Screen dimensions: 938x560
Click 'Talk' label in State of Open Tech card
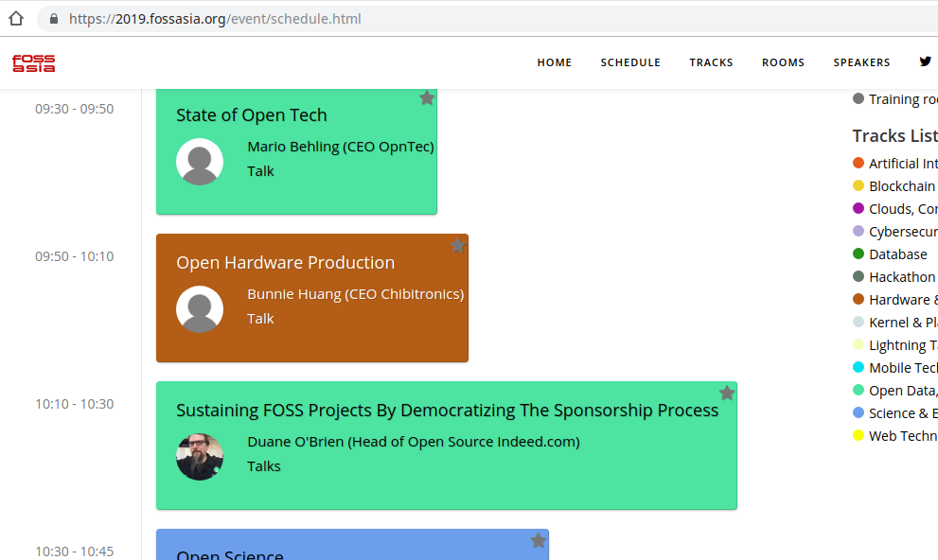[261, 171]
